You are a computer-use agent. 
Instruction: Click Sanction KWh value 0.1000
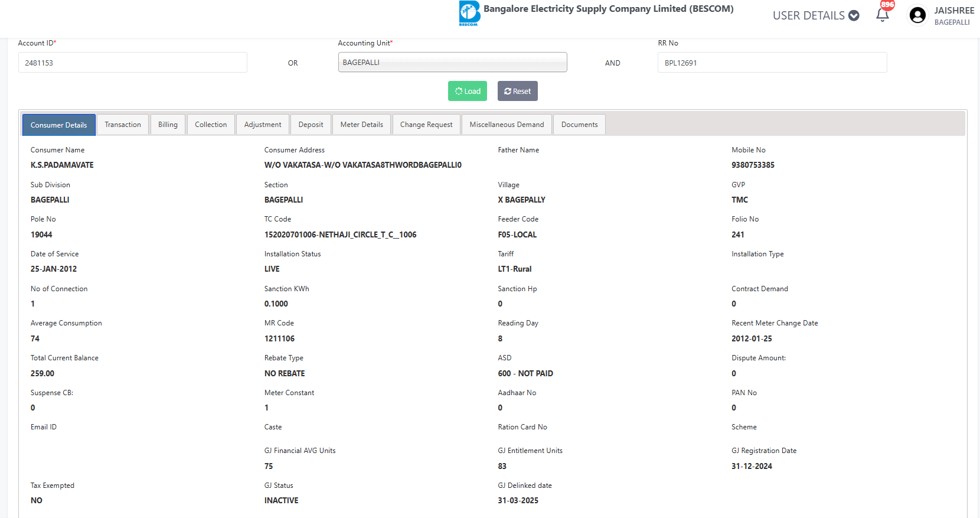[276, 304]
